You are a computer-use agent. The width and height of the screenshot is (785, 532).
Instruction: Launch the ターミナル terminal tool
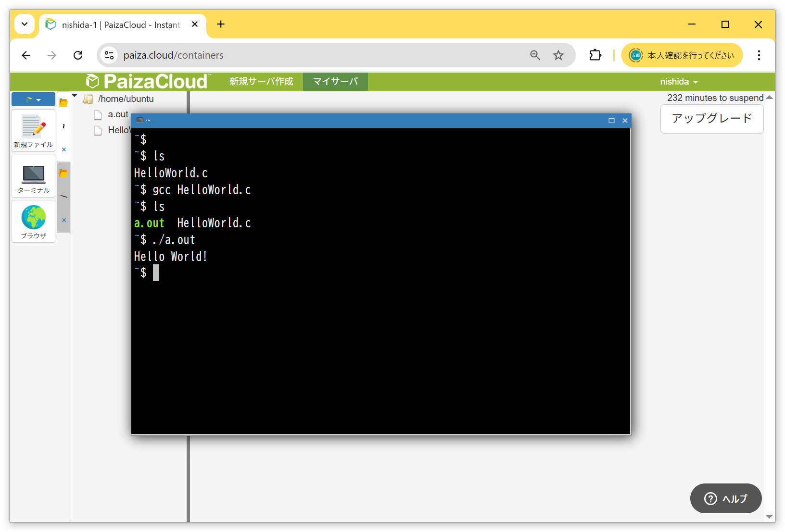click(33, 176)
